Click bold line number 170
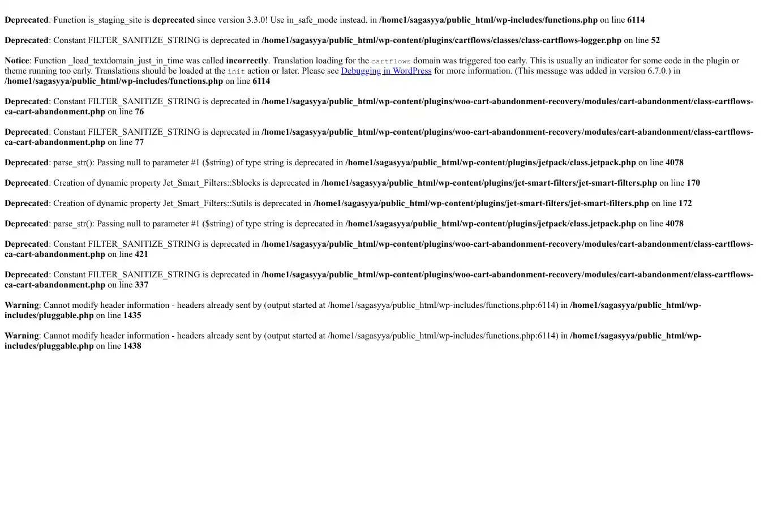This screenshot has height=532, width=764. pyautogui.click(x=693, y=183)
